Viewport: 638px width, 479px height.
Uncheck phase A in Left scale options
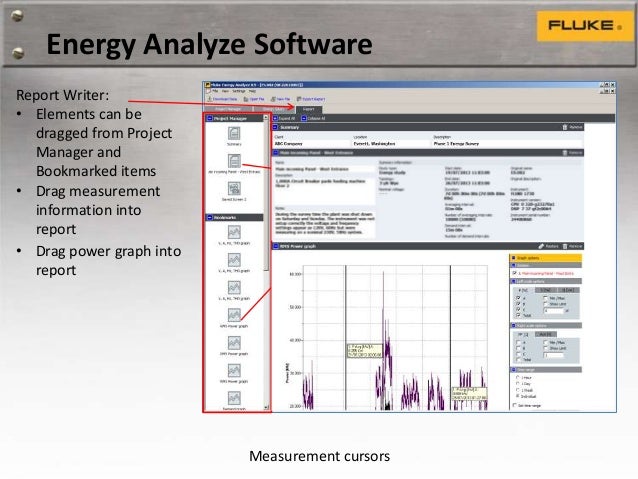[518, 298]
